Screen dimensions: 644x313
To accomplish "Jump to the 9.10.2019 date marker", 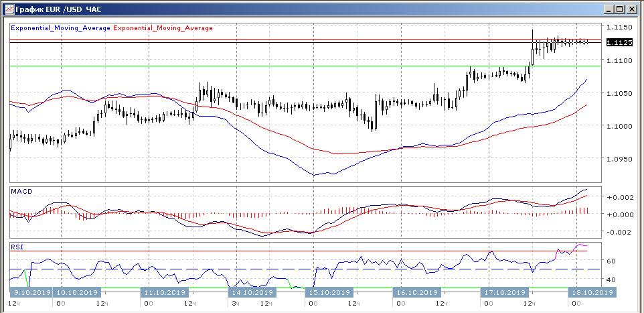I will tap(31, 292).
